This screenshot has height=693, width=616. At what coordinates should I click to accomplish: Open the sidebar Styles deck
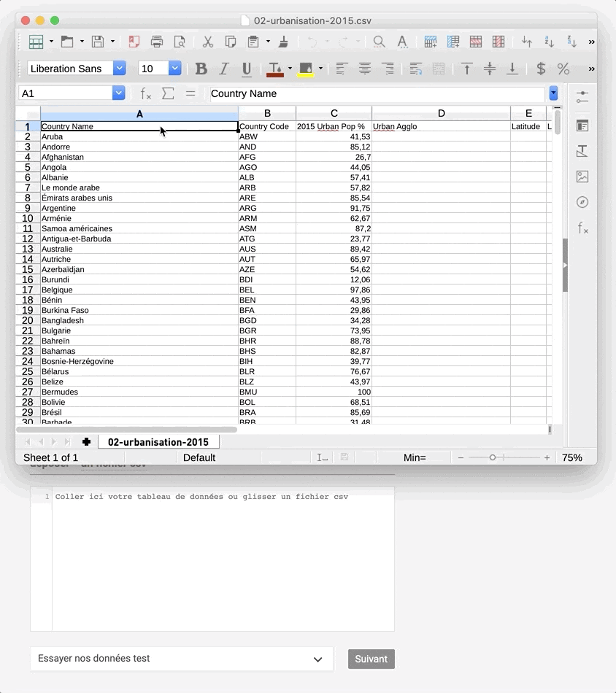click(582, 152)
